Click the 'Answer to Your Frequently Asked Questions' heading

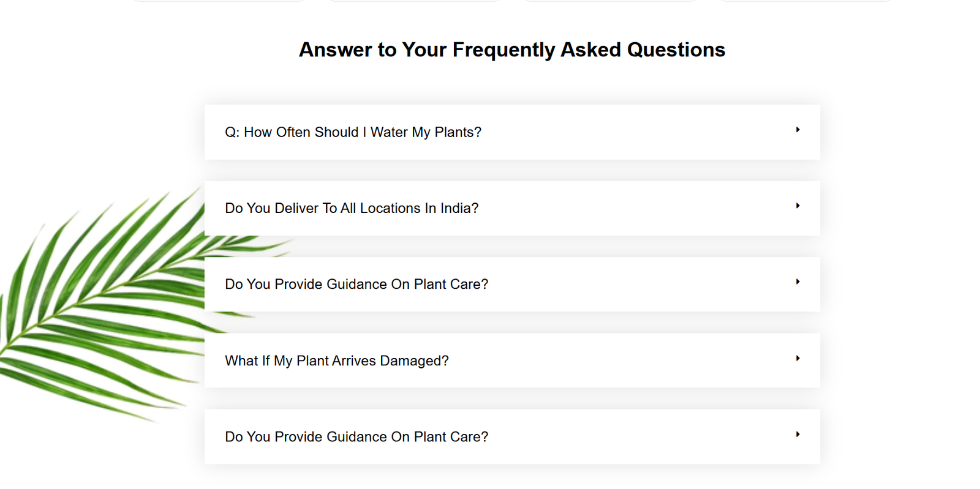coord(512,50)
